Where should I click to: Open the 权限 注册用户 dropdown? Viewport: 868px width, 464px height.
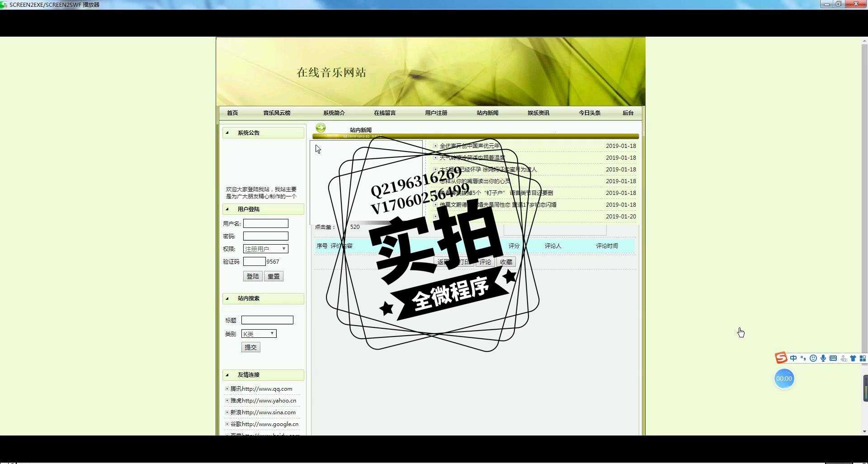pos(265,249)
